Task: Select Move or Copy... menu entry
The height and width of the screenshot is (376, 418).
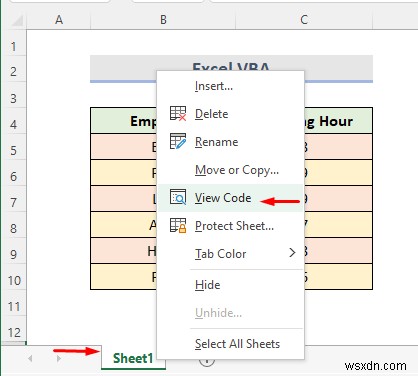Action: [230, 170]
